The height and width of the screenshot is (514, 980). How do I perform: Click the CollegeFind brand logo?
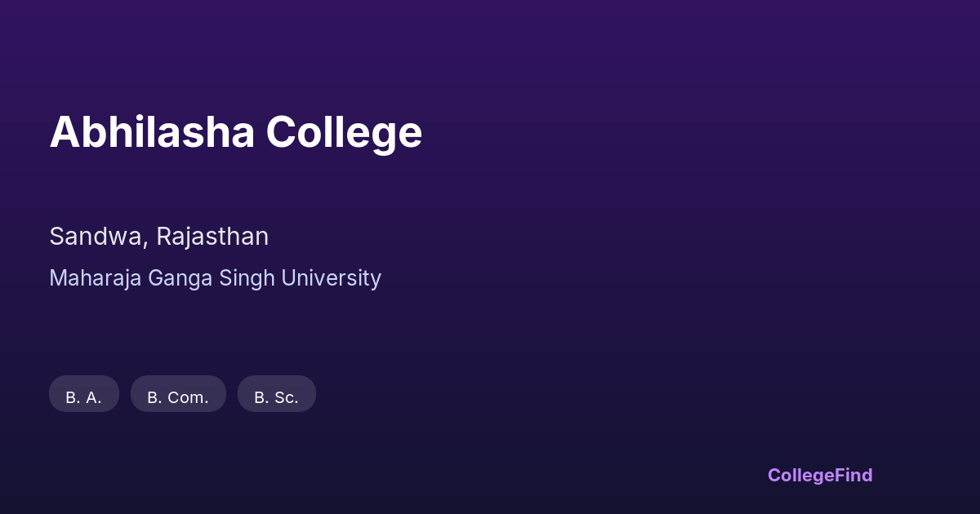(x=820, y=475)
